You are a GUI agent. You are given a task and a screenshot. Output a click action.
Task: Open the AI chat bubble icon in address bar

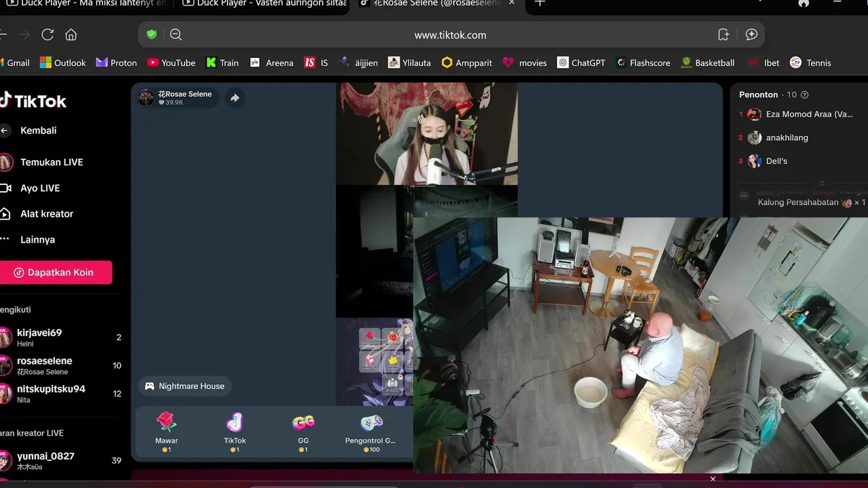(x=751, y=35)
